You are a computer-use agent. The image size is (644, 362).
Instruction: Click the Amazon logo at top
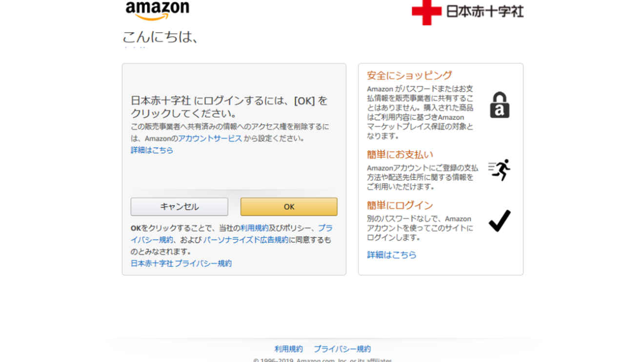point(157,11)
